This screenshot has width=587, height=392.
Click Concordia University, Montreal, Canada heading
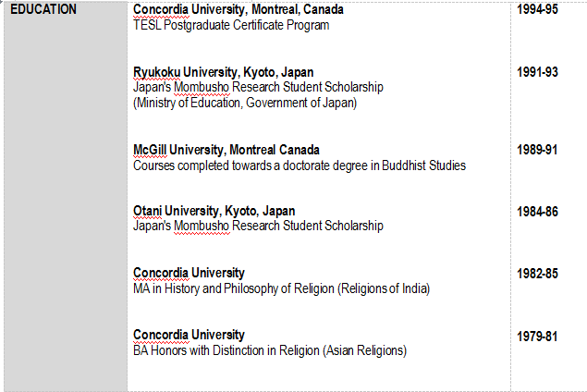(238, 9)
